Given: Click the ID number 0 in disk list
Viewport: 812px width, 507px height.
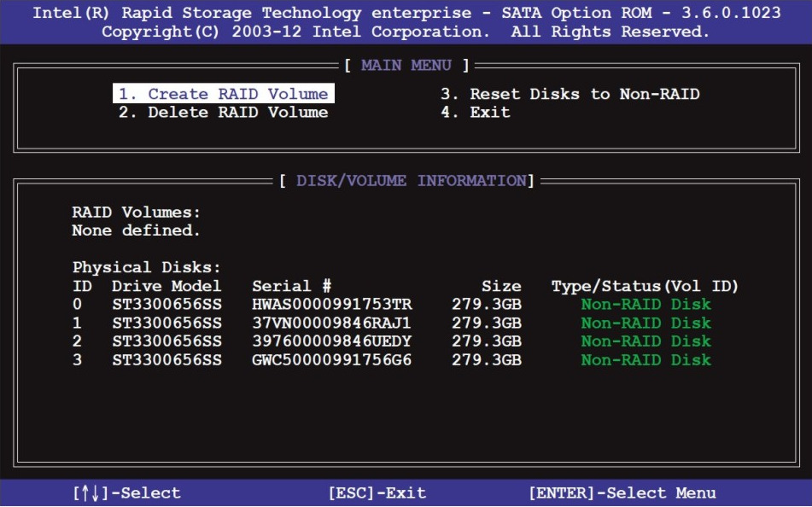Looking at the screenshot, I should [77, 305].
